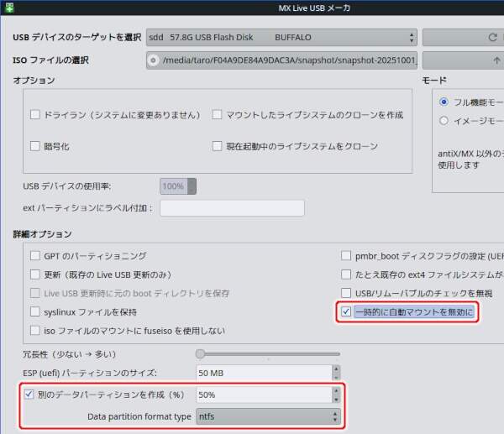
Task: Click the MX Live USB Maker window icon
Action: [x=8, y=8]
